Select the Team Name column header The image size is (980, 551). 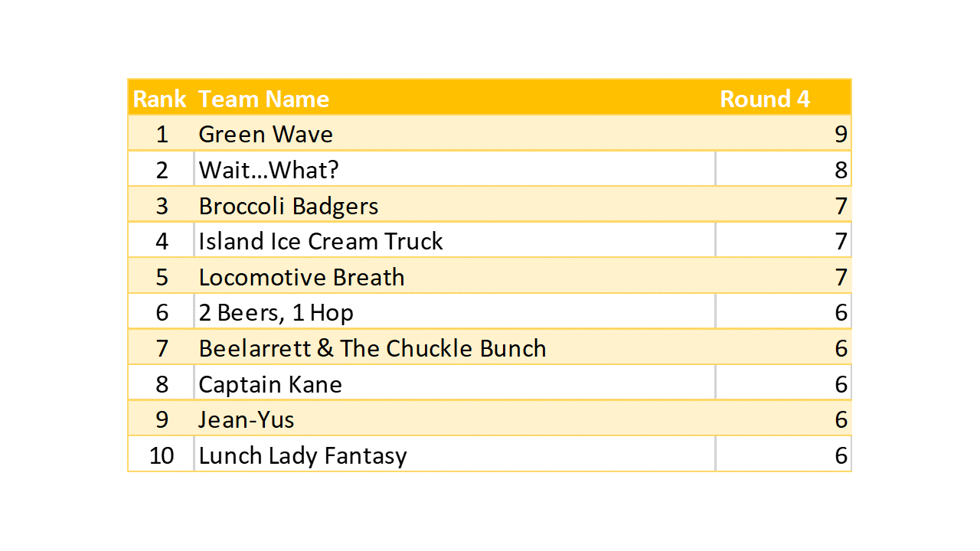pos(263,99)
